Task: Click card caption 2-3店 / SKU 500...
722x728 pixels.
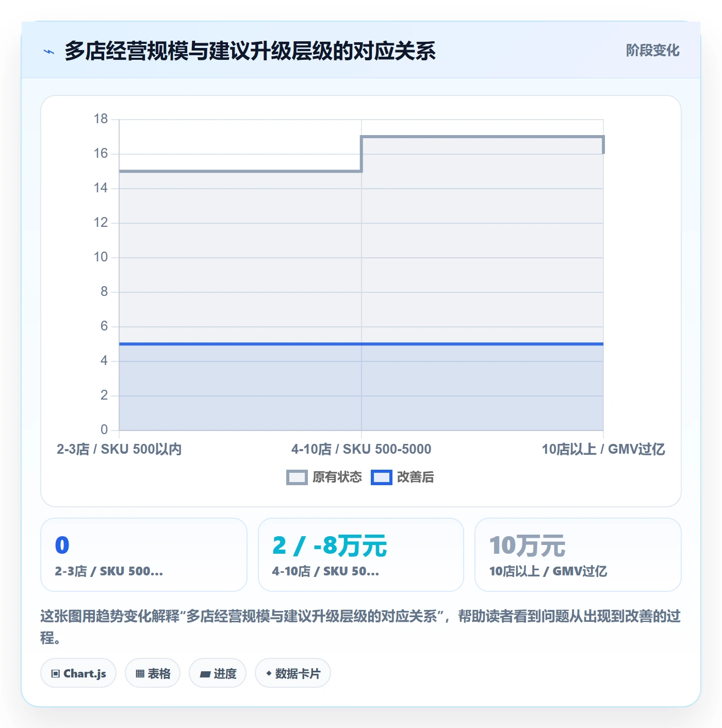Action: click(109, 571)
